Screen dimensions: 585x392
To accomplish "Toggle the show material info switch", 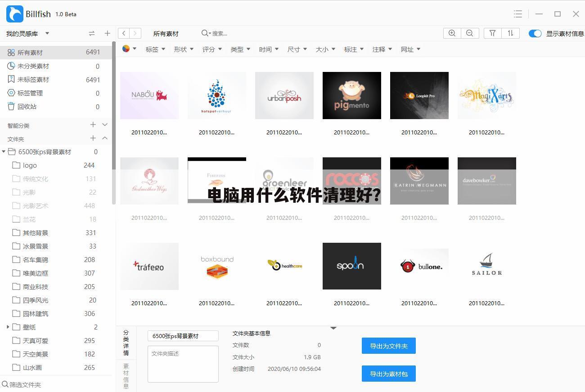I will tap(535, 33).
